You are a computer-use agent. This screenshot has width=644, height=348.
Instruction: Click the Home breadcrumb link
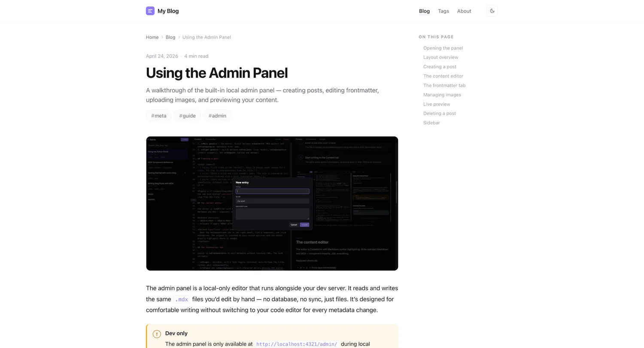tap(152, 37)
